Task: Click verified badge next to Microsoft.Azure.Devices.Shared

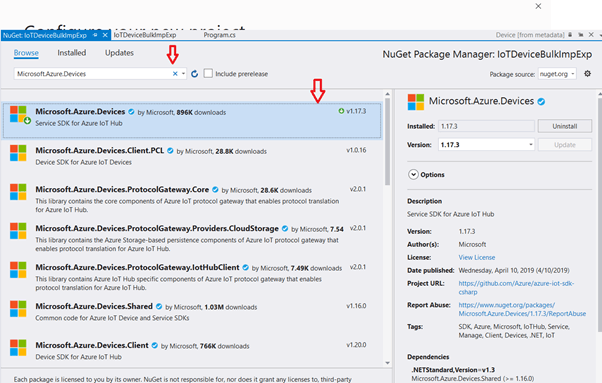Action: [x=159, y=306]
